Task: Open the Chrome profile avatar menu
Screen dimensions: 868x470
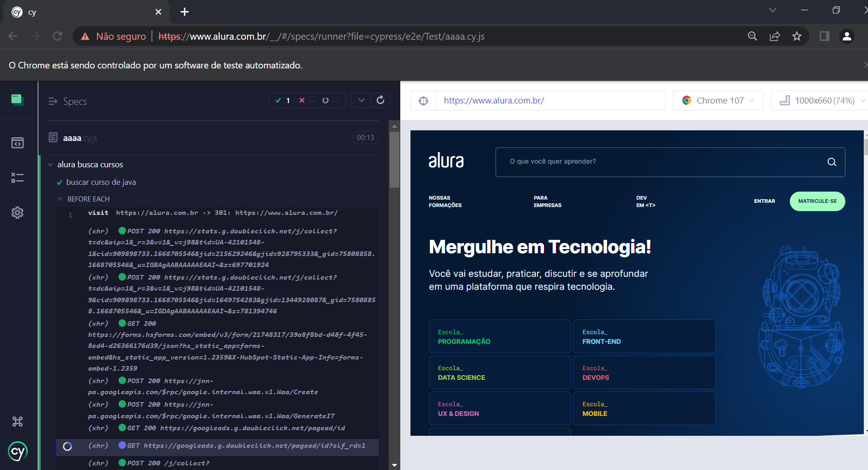Action: (847, 36)
